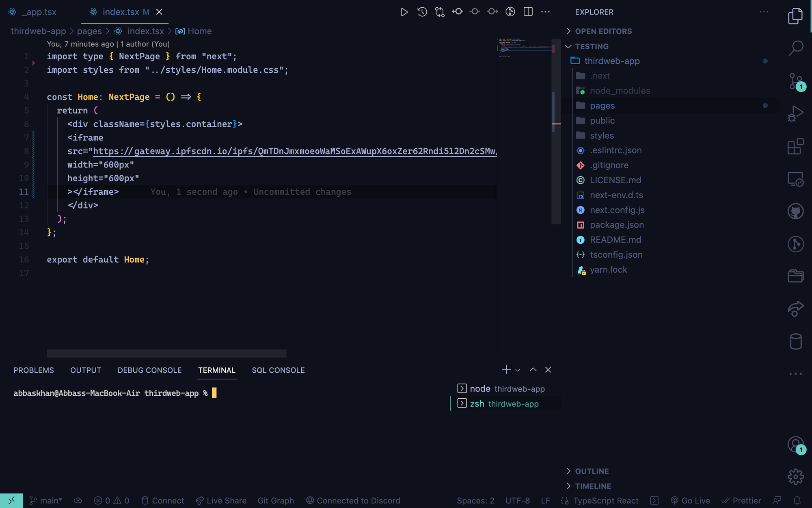Screen dimensions: 812x508
Task: Toggle Go Live server in status bar
Action: [691, 501]
